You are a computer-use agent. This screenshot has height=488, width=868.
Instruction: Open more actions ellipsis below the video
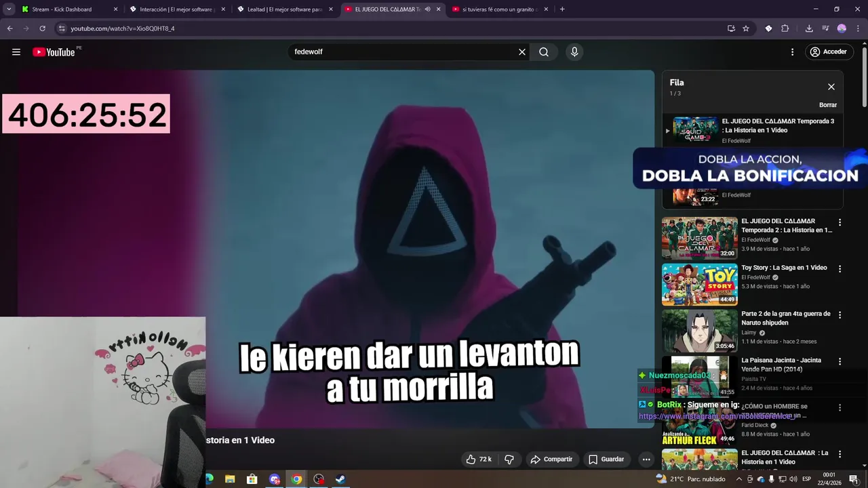646,460
